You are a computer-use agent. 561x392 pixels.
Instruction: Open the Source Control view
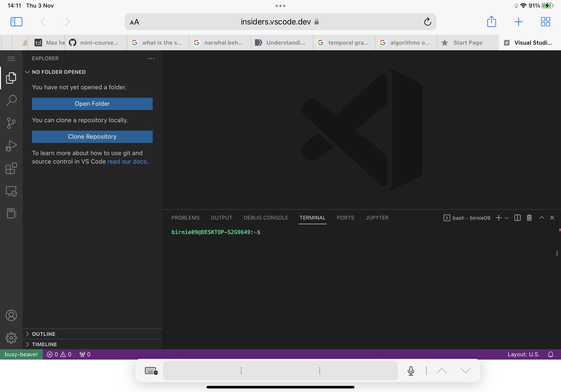(11, 123)
